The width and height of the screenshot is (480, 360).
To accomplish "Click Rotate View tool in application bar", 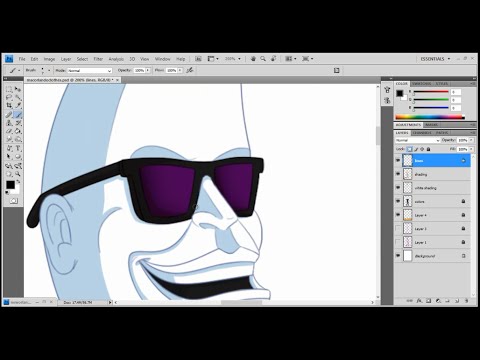I will 273,59.
